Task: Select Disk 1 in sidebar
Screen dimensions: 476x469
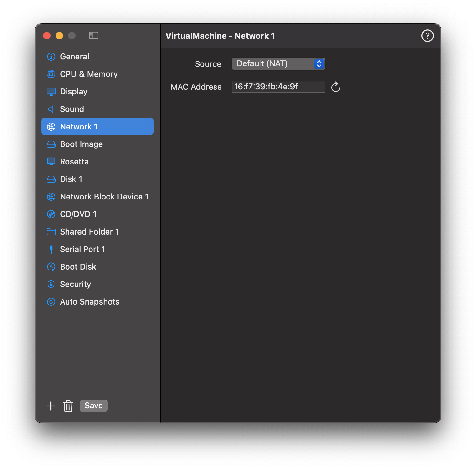Action: [71, 179]
